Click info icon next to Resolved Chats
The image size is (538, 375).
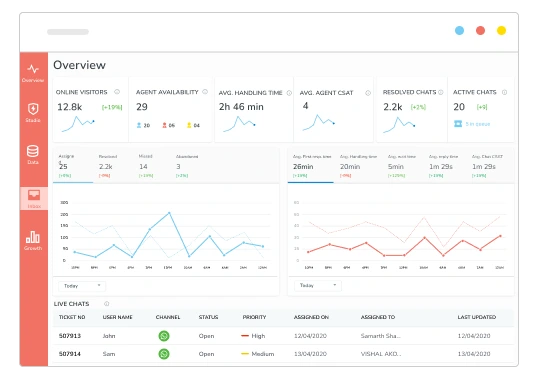click(x=441, y=92)
